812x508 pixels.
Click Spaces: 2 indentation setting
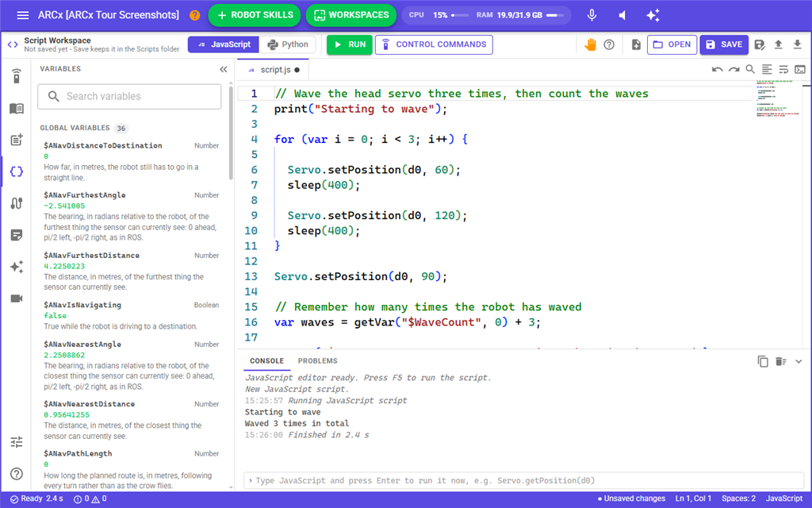point(738,498)
